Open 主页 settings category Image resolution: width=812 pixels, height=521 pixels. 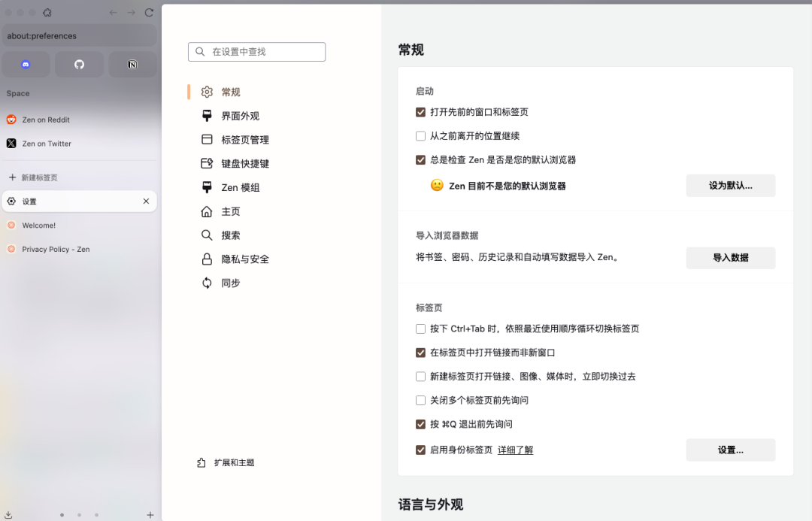coord(257,211)
